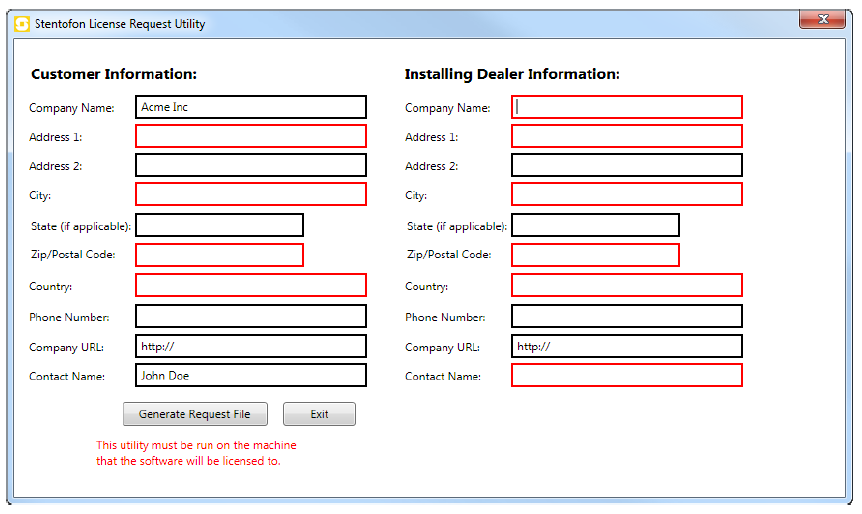Image resolution: width=862 pixels, height=514 pixels.
Task: Select the Customer Address 2 input
Action: pos(250,165)
